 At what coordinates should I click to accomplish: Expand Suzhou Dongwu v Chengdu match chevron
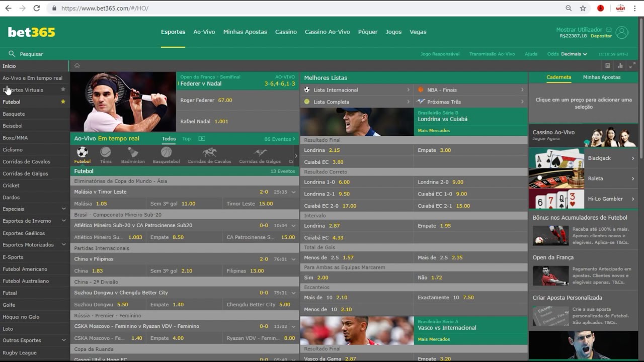(294, 293)
